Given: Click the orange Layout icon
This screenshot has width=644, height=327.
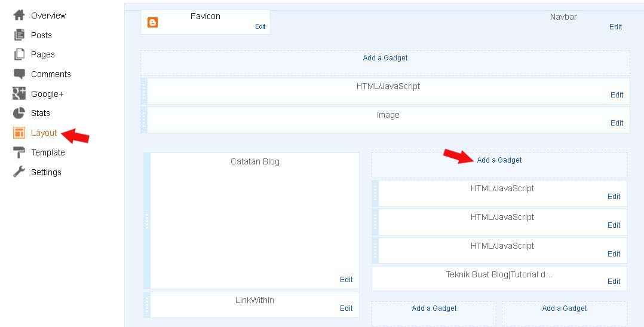Looking at the screenshot, I should 19,133.
